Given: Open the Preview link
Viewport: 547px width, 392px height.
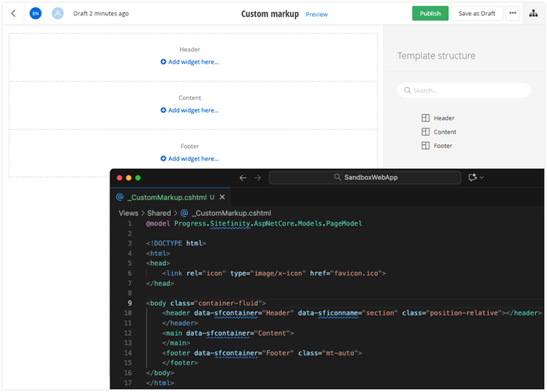Looking at the screenshot, I should (317, 14).
